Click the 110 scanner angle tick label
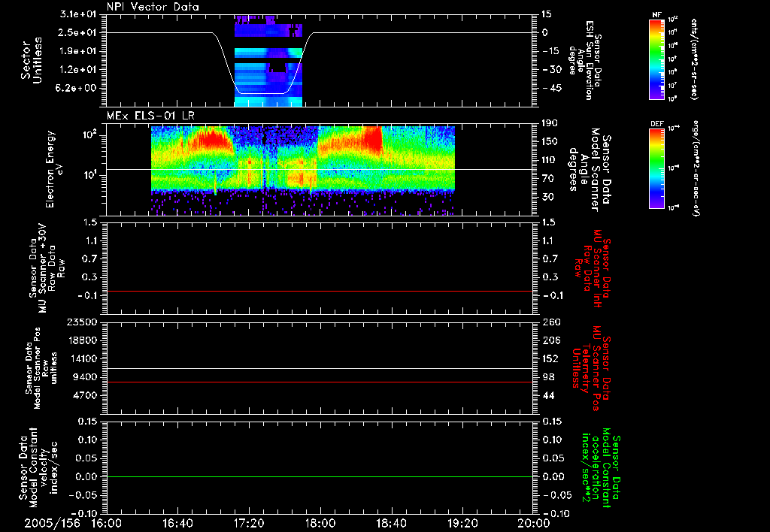 [x=550, y=160]
